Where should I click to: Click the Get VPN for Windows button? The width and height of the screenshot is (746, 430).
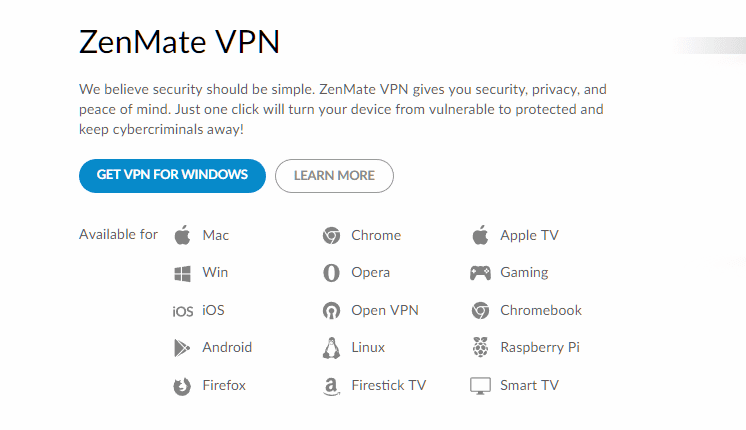(x=172, y=176)
